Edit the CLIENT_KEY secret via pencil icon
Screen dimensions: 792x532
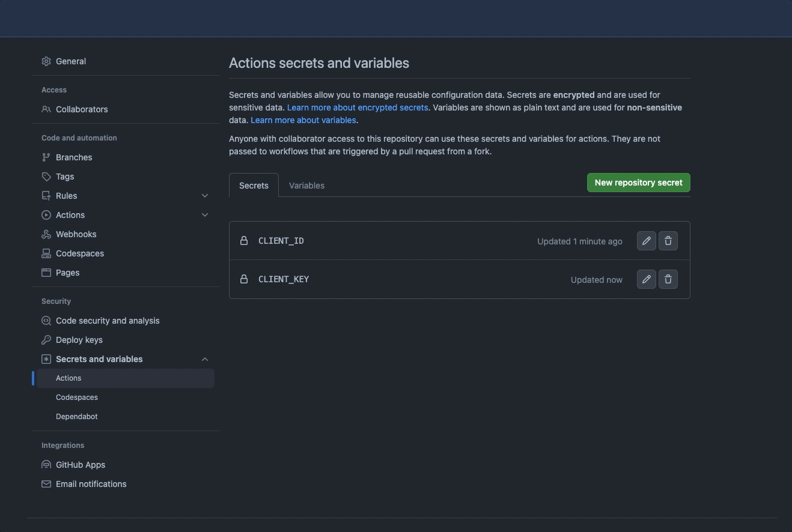tap(646, 279)
